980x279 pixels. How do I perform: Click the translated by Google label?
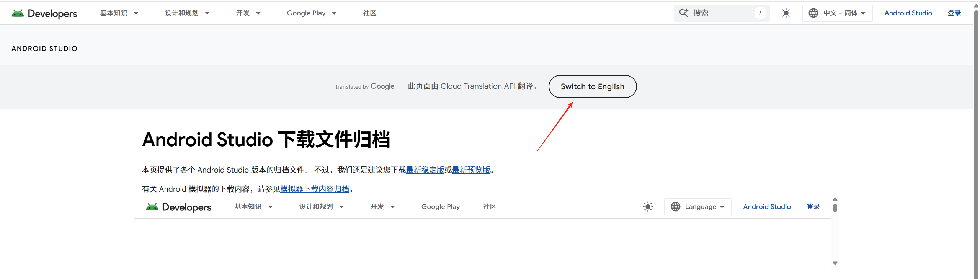tap(365, 86)
